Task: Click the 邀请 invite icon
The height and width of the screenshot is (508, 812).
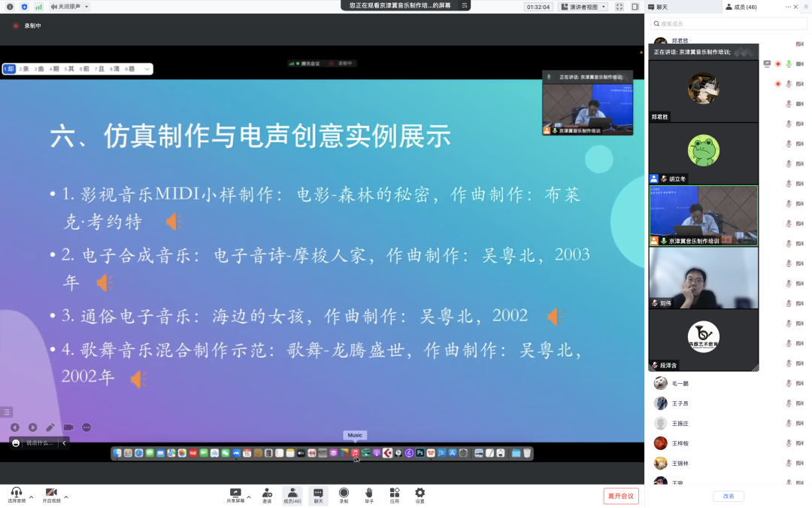Action: [x=267, y=494]
